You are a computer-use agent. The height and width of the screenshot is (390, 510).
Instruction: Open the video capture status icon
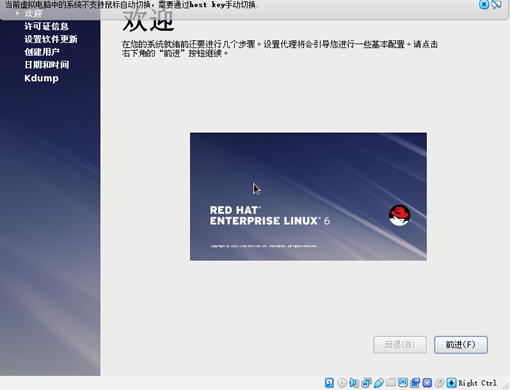point(415,383)
